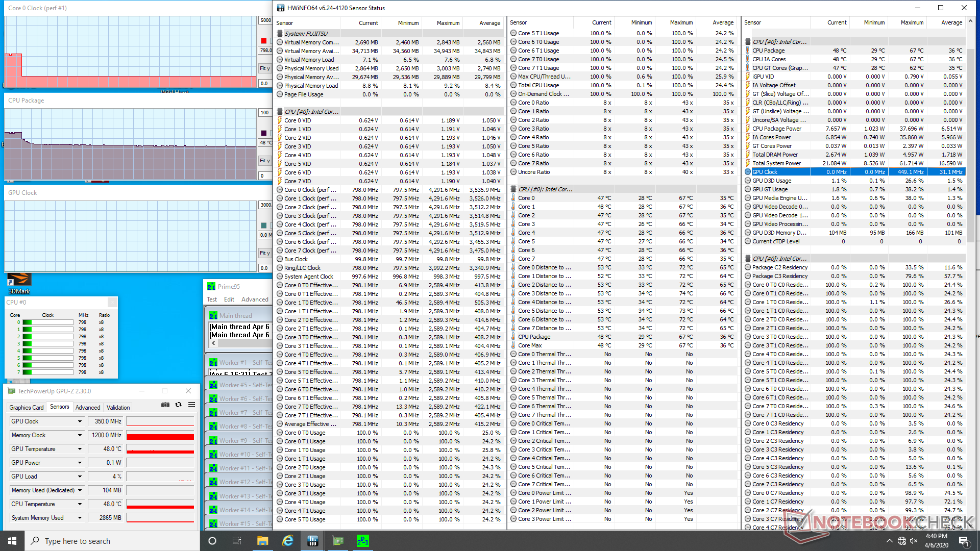This screenshot has height=551, width=980.
Task: Open the GPU Temperature sensor dropdown
Action: click(x=80, y=449)
